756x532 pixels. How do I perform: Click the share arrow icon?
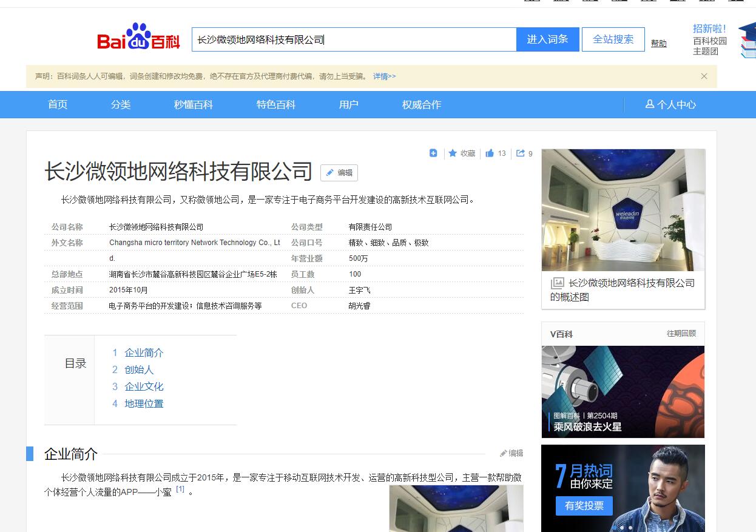point(521,153)
